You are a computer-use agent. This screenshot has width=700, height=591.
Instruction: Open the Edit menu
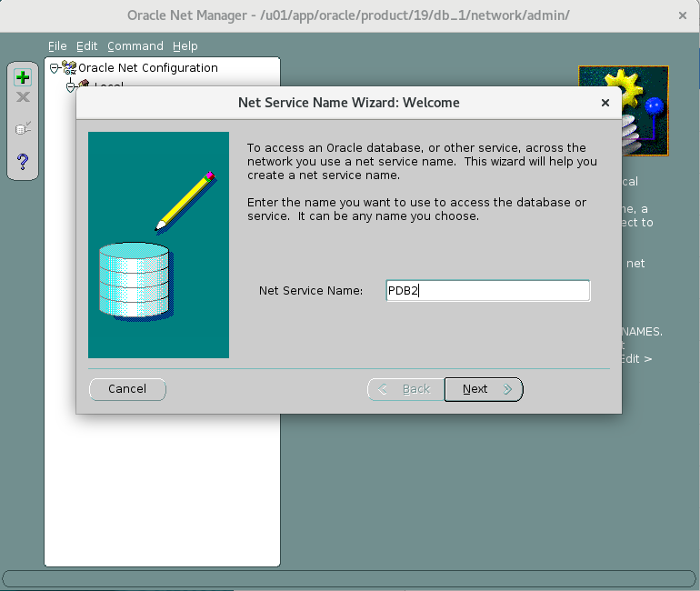(x=86, y=46)
